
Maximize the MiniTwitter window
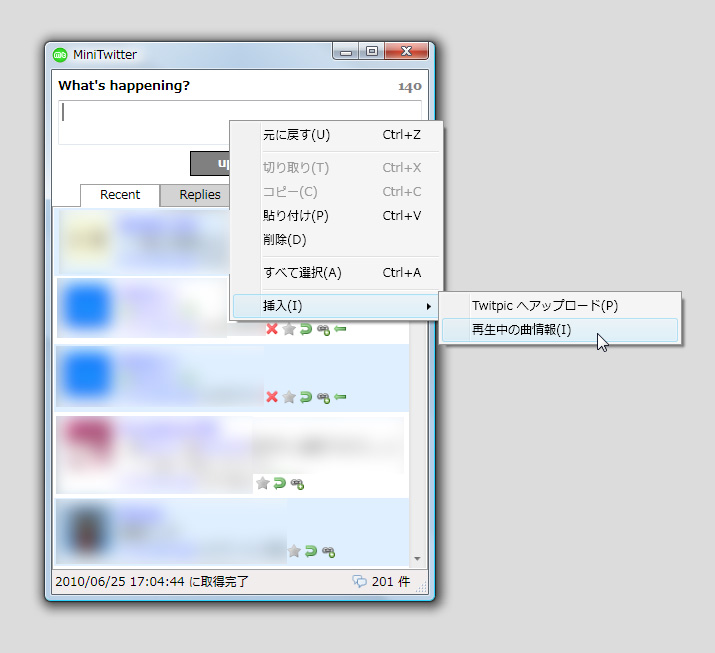[x=372, y=51]
